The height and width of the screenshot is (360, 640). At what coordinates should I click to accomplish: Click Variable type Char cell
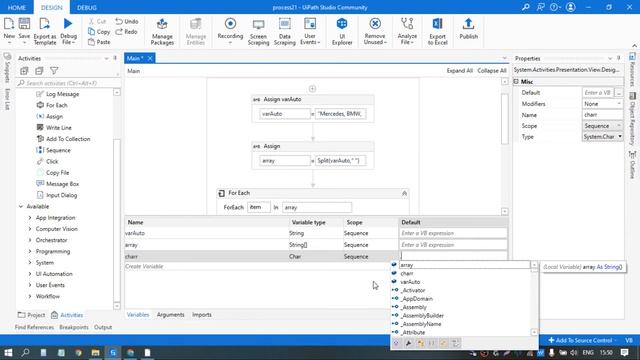[316, 256]
